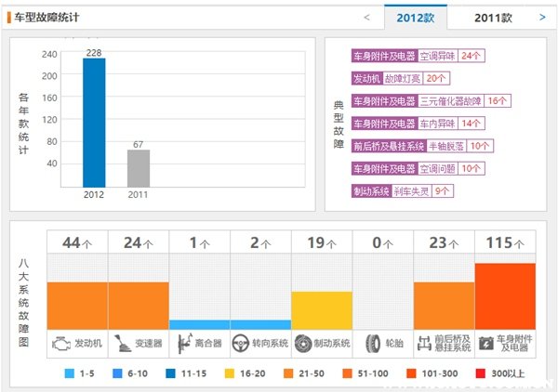Select the tire (轮胎) icon

tap(372, 343)
